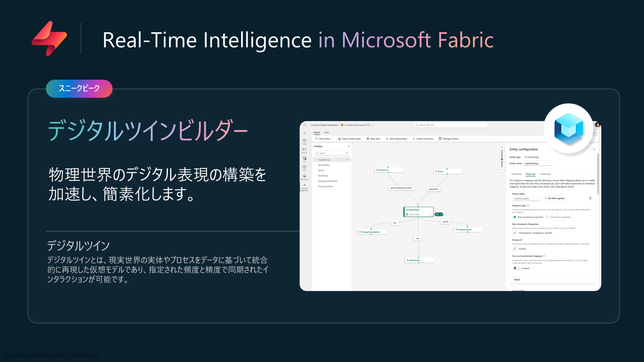This screenshot has height=362, width=644.
Task: Click Import entity types in toolbar
Action: (349, 139)
